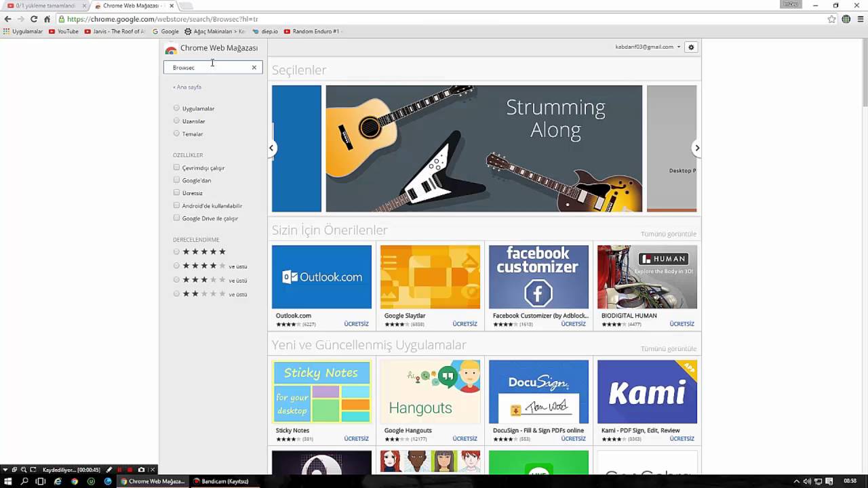
Task: Click ÜCRETSİZ under Facebook Customizer
Action: click(x=574, y=324)
